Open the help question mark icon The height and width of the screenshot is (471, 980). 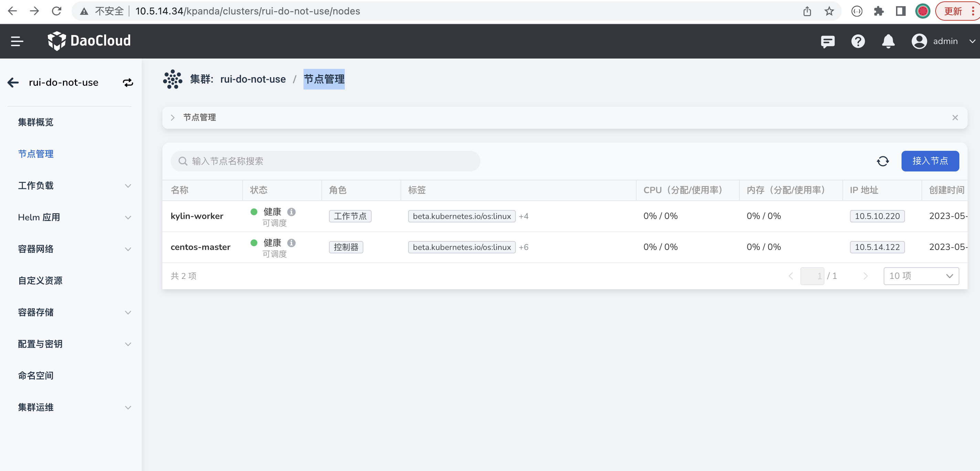click(858, 41)
